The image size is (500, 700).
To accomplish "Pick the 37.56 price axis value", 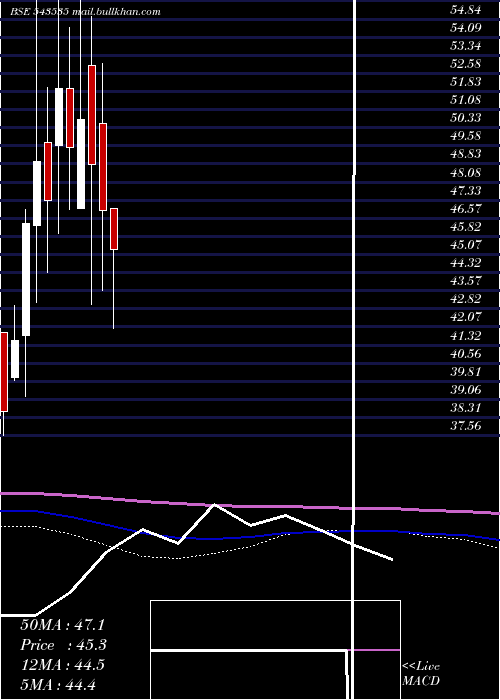I will (x=465, y=426).
